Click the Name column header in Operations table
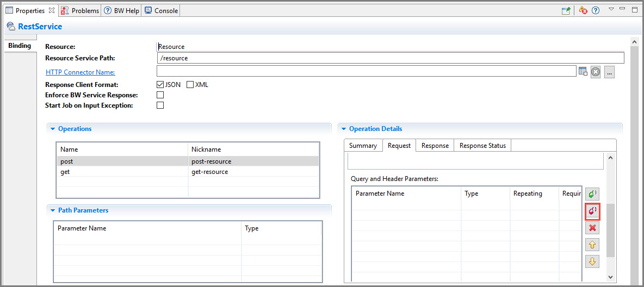The image size is (644, 287). click(x=122, y=149)
